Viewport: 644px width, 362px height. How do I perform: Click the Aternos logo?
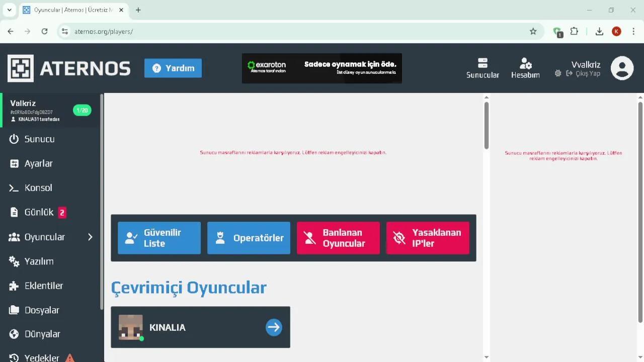pyautogui.click(x=69, y=68)
